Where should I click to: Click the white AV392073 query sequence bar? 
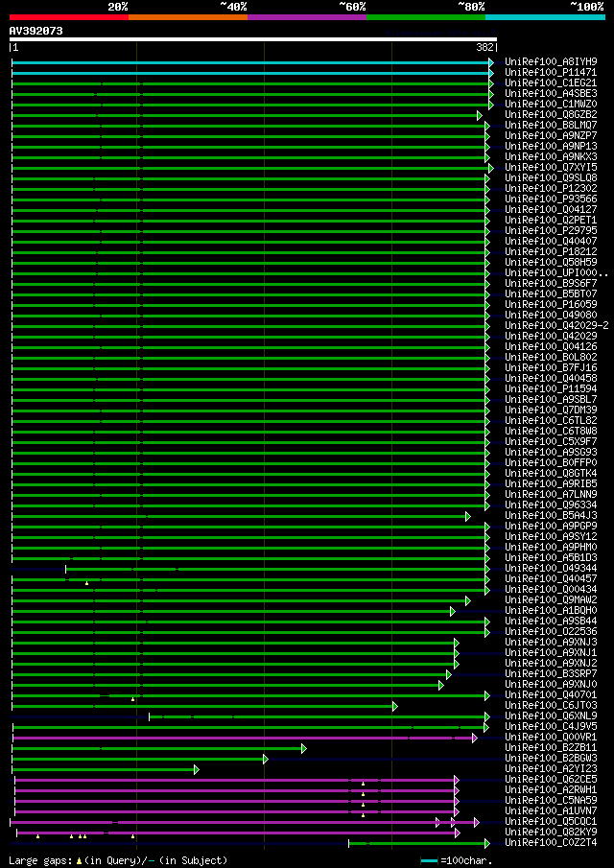[253, 39]
